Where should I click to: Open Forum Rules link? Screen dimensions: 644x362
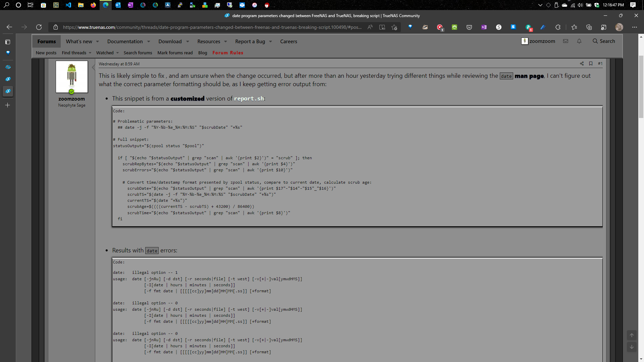point(228,53)
